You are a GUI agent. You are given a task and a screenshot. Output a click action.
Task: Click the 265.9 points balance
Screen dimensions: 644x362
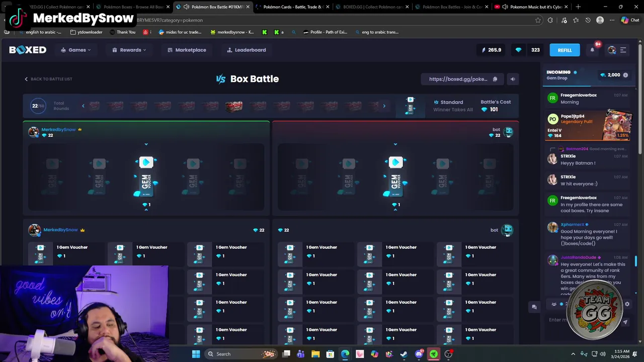click(x=492, y=50)
